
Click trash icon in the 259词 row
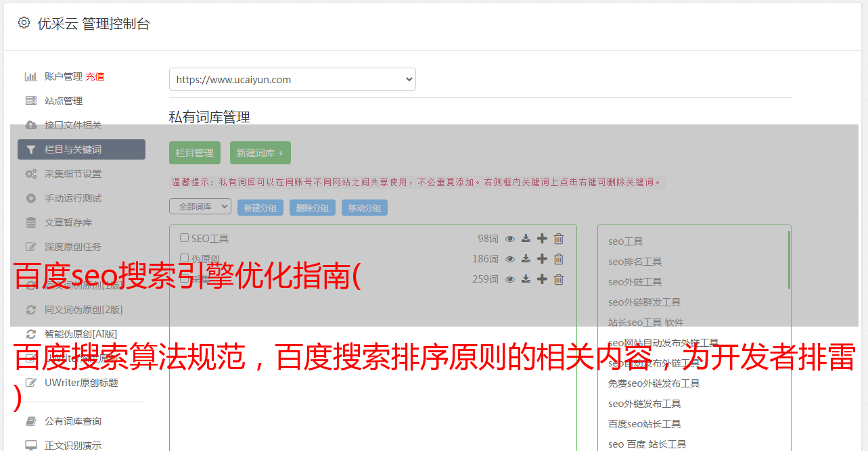coord(559,279)
